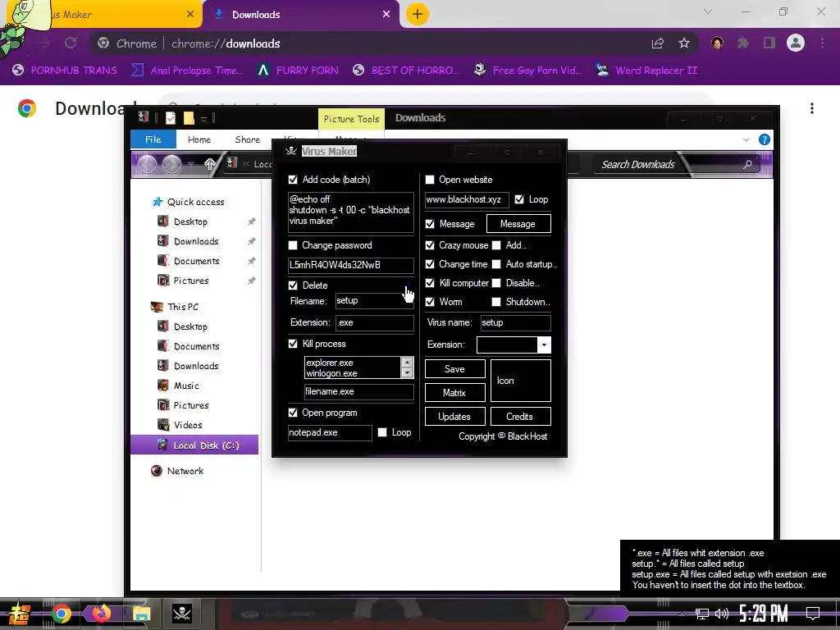Viewport: 840px width, 630px height.
Task: Select the Picture Tools tab
Action: coord(351,119)
